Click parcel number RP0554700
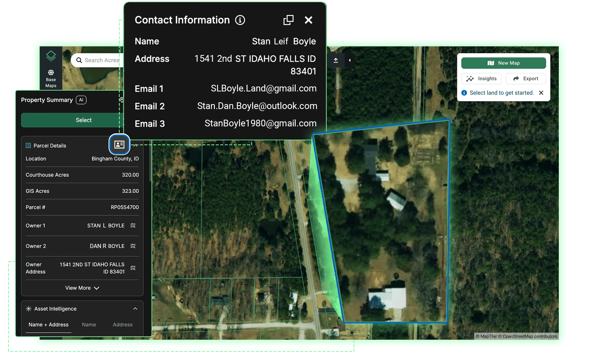The width and height of the screenshot is (594, 364). tap(125, 207)
